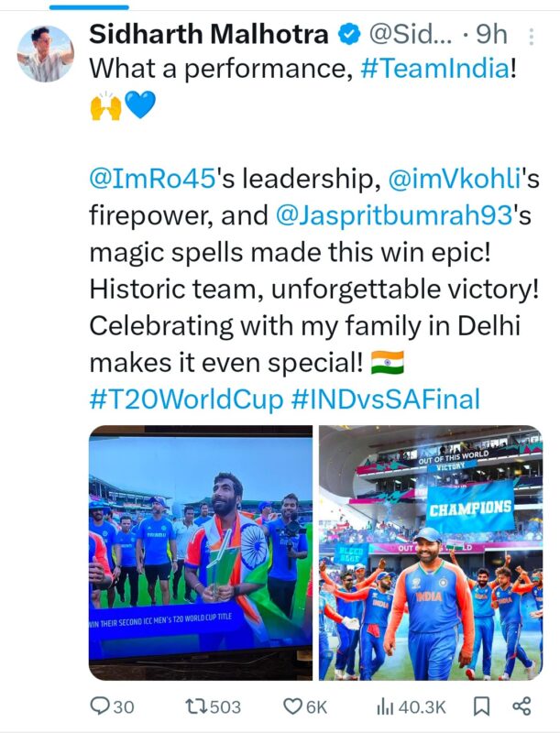The height and width of the screenshot is (733, 560).
Task: Click the blue verified badge
Action: [349, 35]
